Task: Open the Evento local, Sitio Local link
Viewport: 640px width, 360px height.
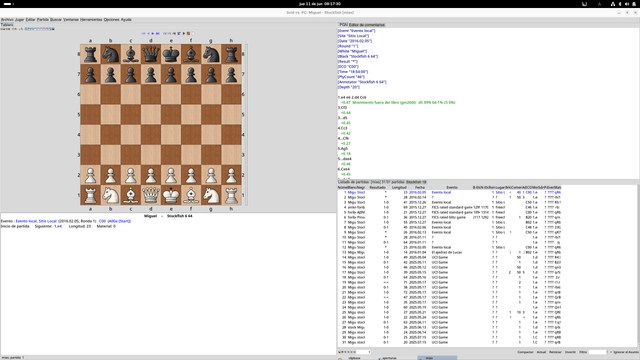Action: coord(36,221)
